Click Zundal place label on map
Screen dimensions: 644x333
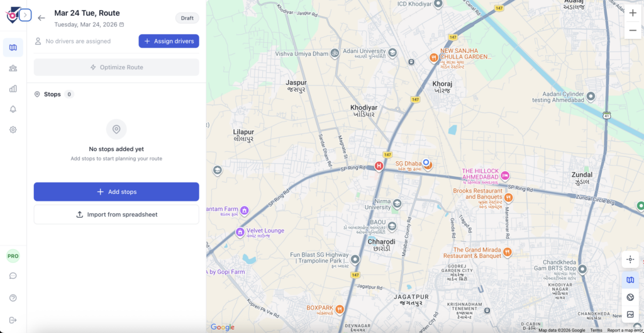click(x=582, y=178)
